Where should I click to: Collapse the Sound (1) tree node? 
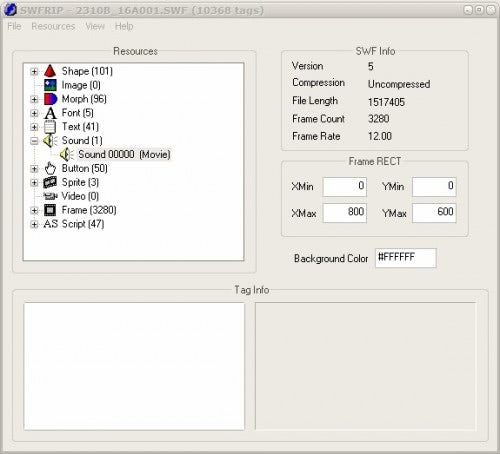[x=34, y=141]
